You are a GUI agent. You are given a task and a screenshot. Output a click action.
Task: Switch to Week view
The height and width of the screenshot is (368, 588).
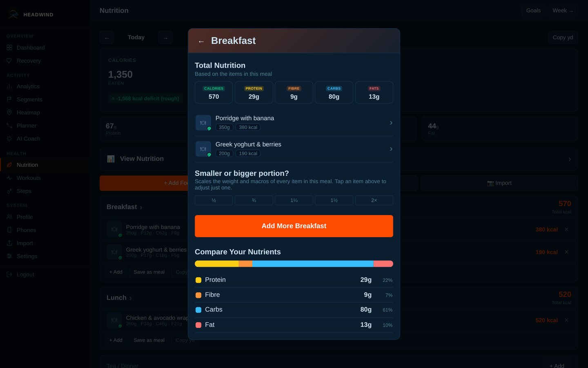(563, 11)
